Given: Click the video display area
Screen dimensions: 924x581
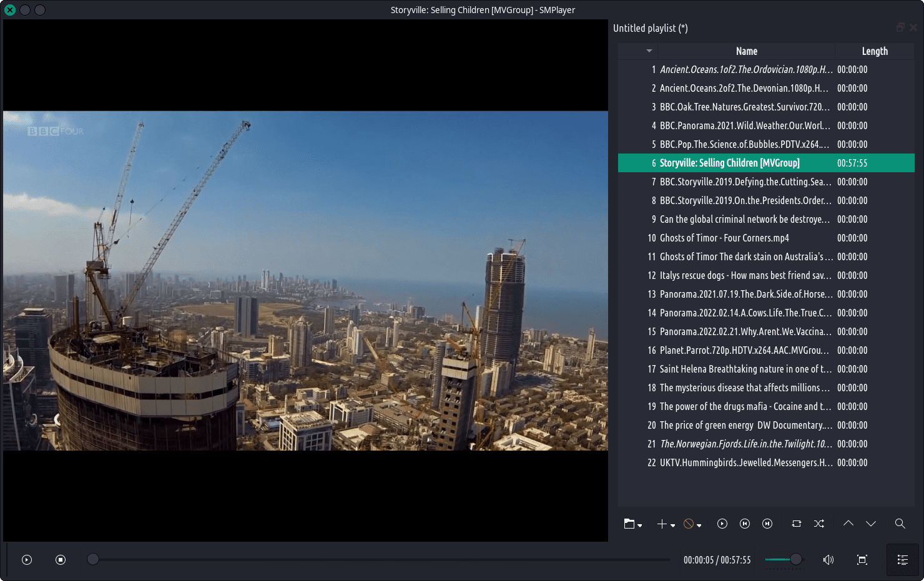Looking at the screenshot, I should click(305, 280).
